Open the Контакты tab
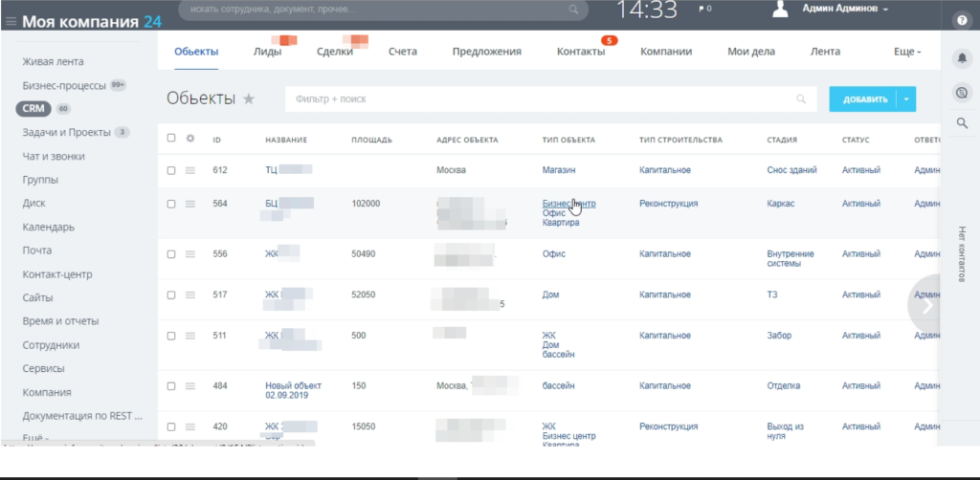The height and width of the screenshot is (480, 980). 581,52
